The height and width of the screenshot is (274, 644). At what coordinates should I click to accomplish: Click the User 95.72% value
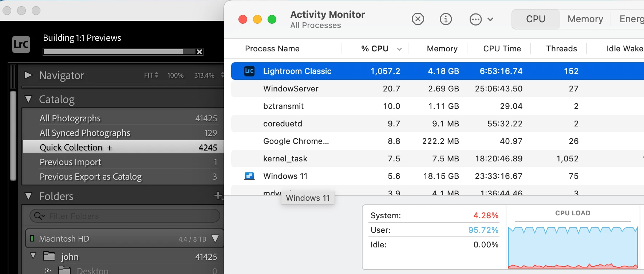pos(483,230)
